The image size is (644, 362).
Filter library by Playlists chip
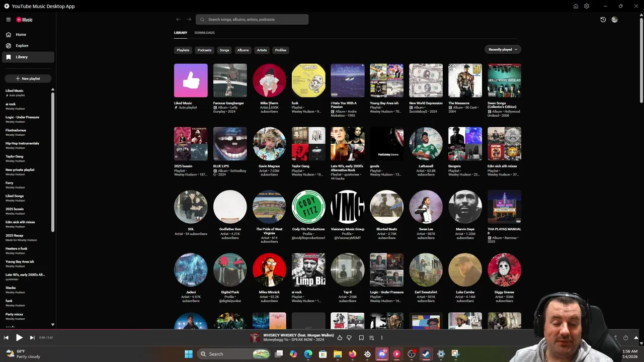coord(183,50)
